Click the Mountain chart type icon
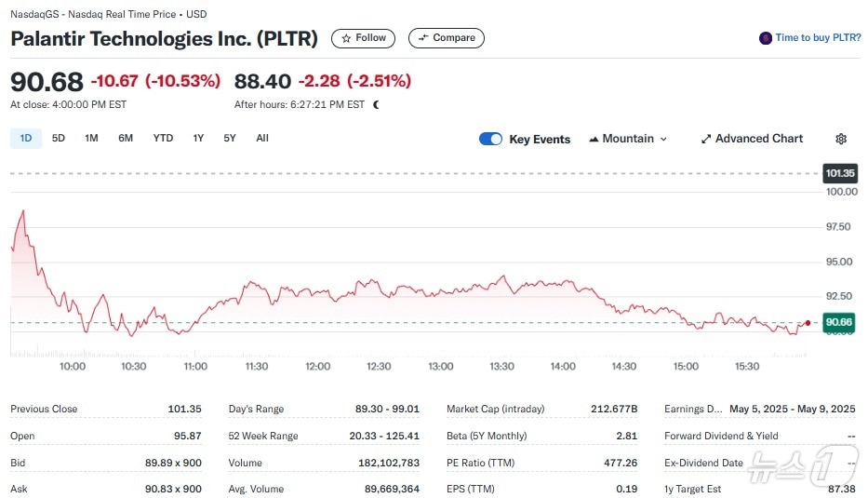The width and height of the screenshot is (868, 498). tap(594, 139)
